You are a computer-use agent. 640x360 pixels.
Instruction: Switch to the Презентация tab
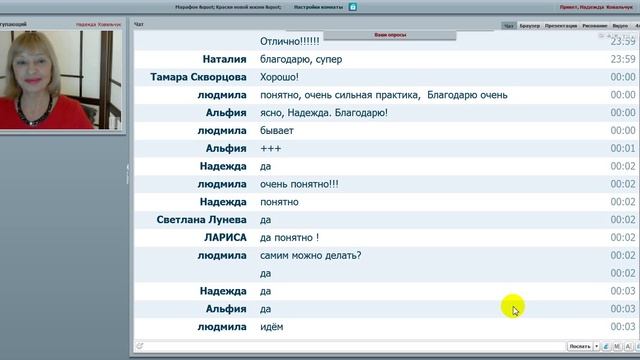coord(561,26)
